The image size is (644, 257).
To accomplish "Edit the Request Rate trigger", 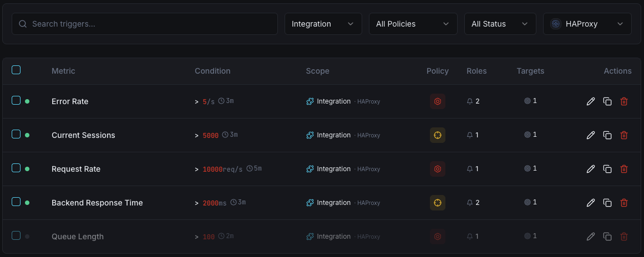I will pos(591,168).
